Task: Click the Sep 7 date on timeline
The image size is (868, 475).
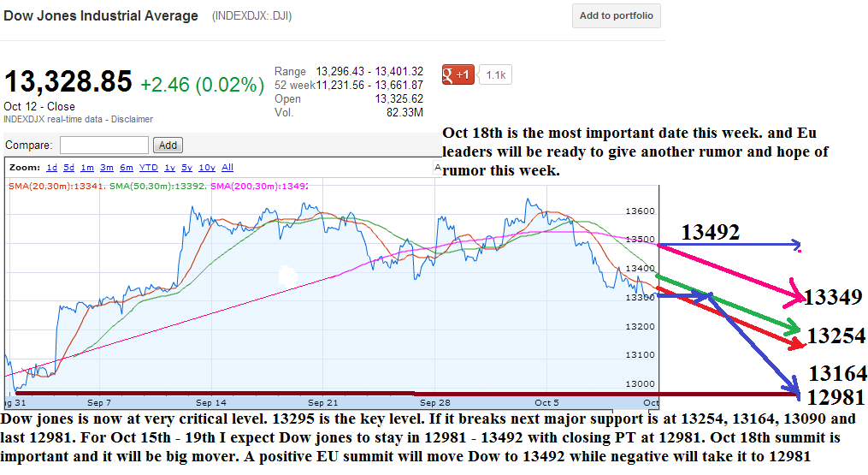Action: [x=99, y=403]
